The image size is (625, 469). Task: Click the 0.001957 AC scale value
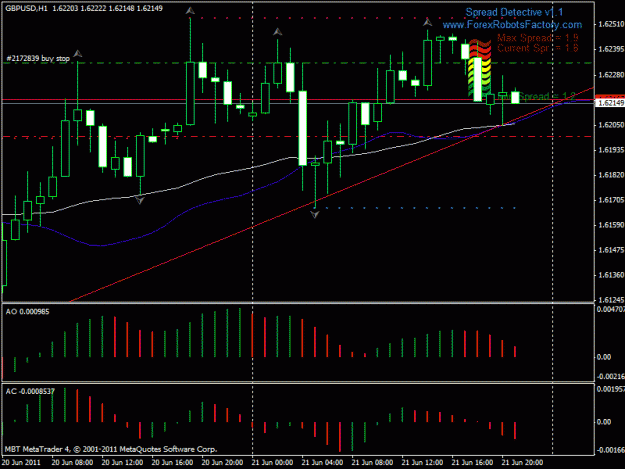pyautogui.click(x=610, y=389)
